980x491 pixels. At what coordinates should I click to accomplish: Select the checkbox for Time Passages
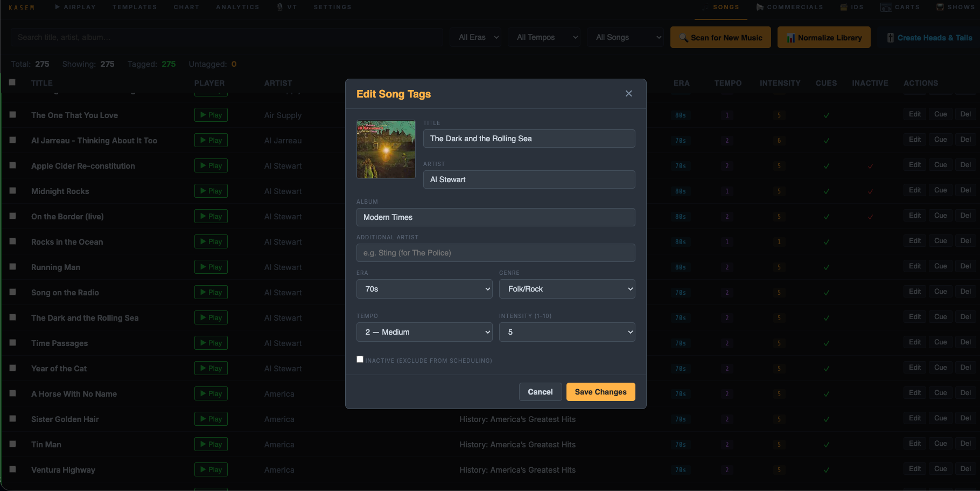[x=12, y=343]
